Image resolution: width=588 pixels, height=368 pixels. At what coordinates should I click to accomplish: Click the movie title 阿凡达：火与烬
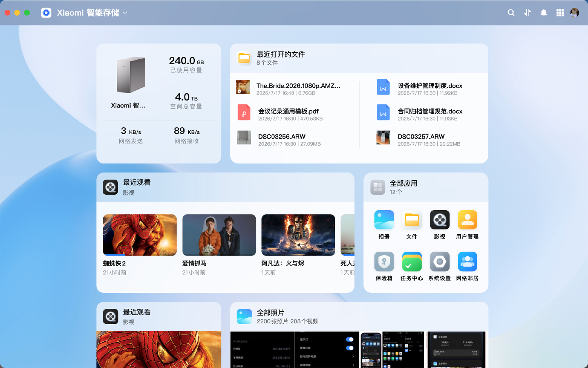click(283, 263)
